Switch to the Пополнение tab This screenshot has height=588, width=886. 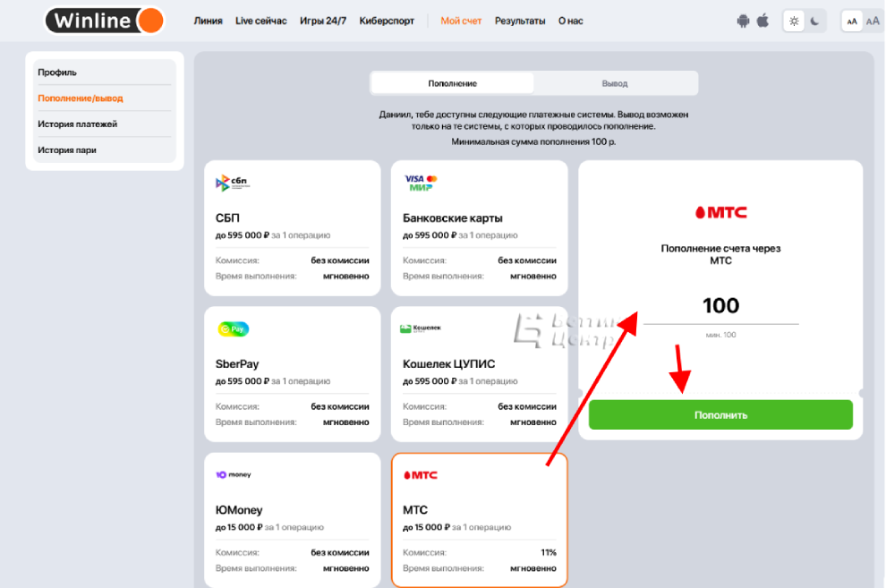point(452,83)
